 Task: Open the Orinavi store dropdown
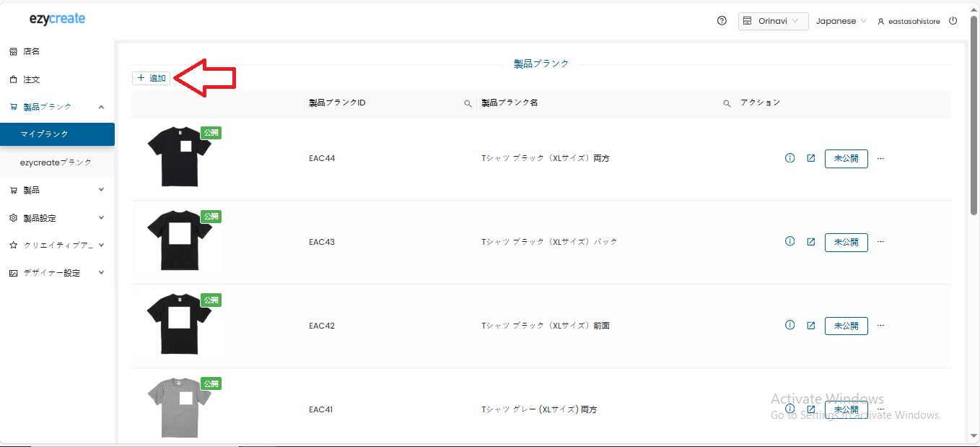pos(773,21)
